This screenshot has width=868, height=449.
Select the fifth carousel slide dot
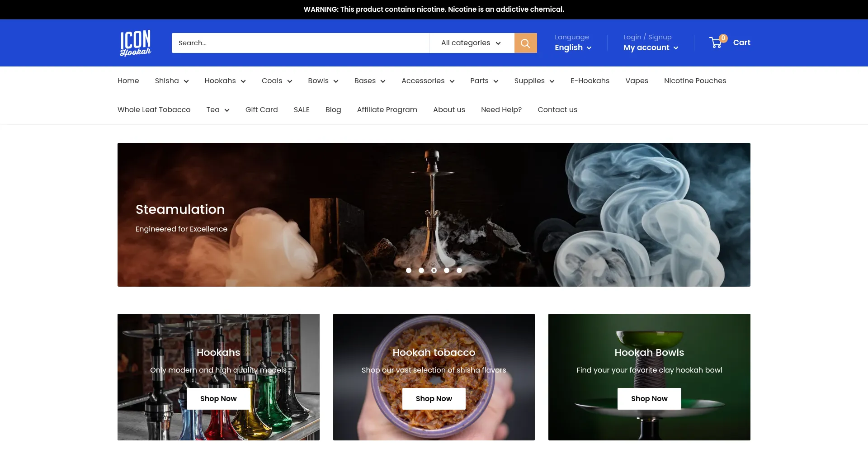459,270
